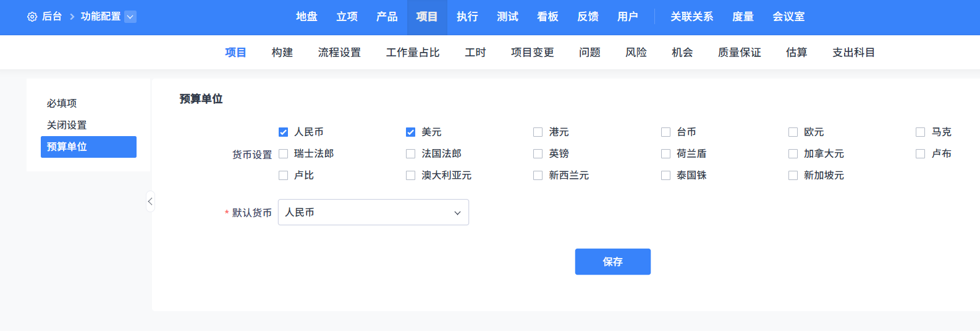
Task: Click the settings gear icon beside 后台
Action: pos(32,17)
